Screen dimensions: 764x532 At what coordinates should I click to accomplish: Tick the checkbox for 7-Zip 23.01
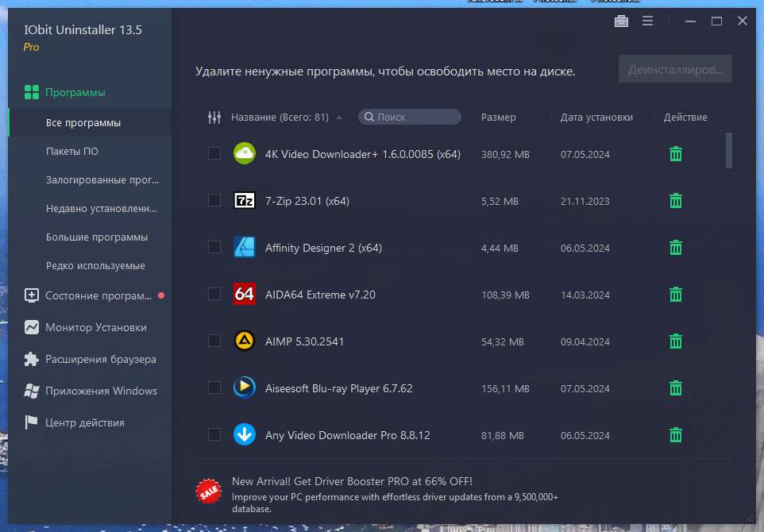coord(214,200)
